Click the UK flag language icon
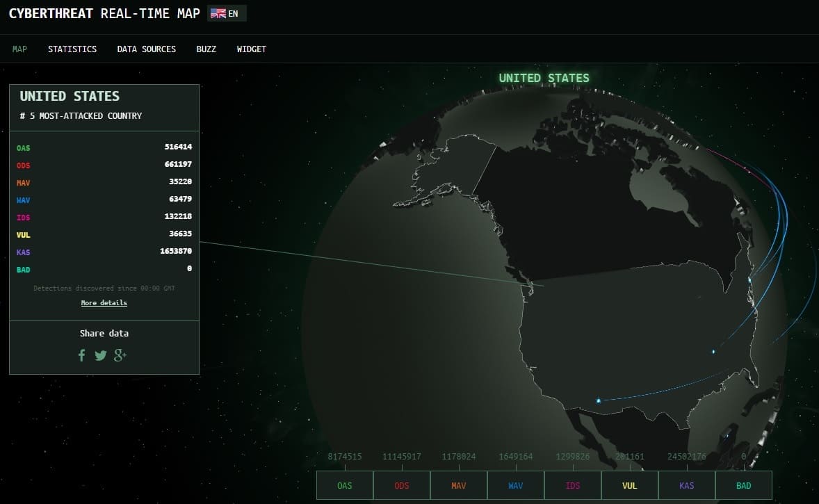 point(218,14)
